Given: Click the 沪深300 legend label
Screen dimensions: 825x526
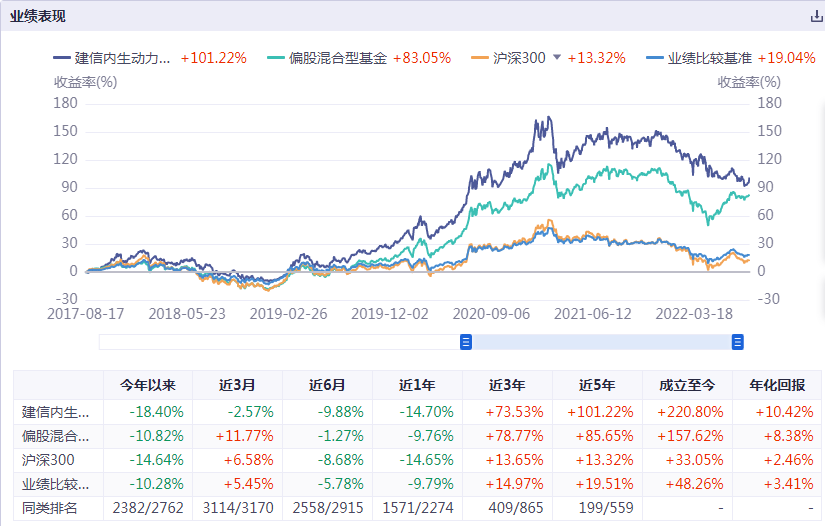Looking at the screenshot, I should click(519, 58).
